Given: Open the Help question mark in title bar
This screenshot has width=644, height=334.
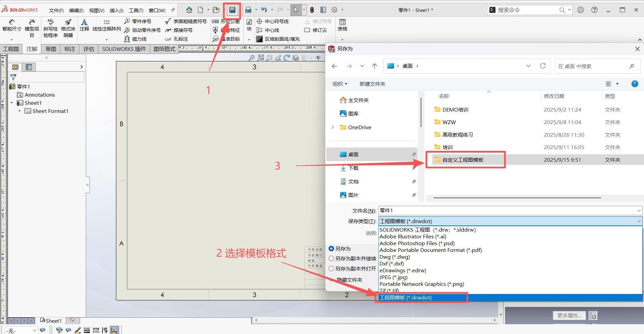Looking at the screenshot, I should tap(594, 10).
